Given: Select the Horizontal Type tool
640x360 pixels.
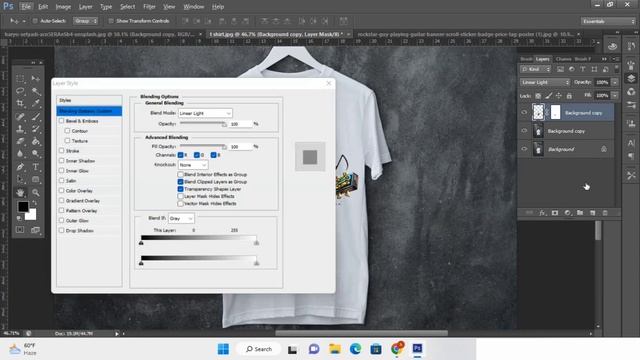Looking at the screenshot, I should pos(36,167).
